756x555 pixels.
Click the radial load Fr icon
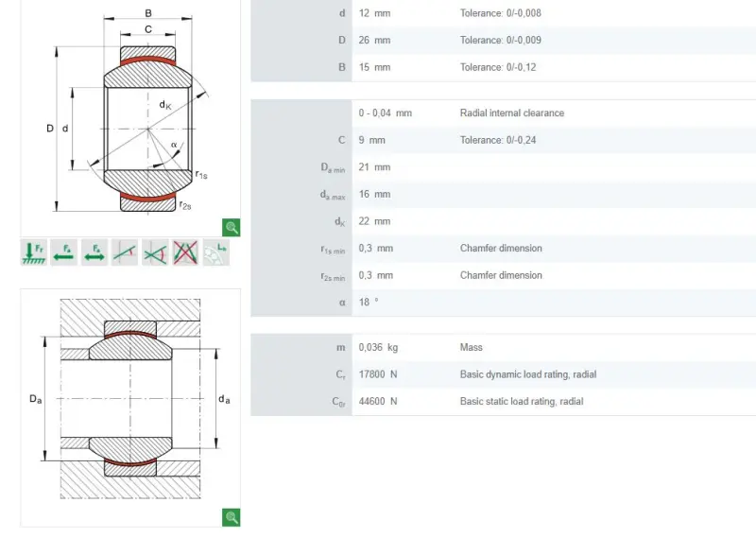point(34,252)
